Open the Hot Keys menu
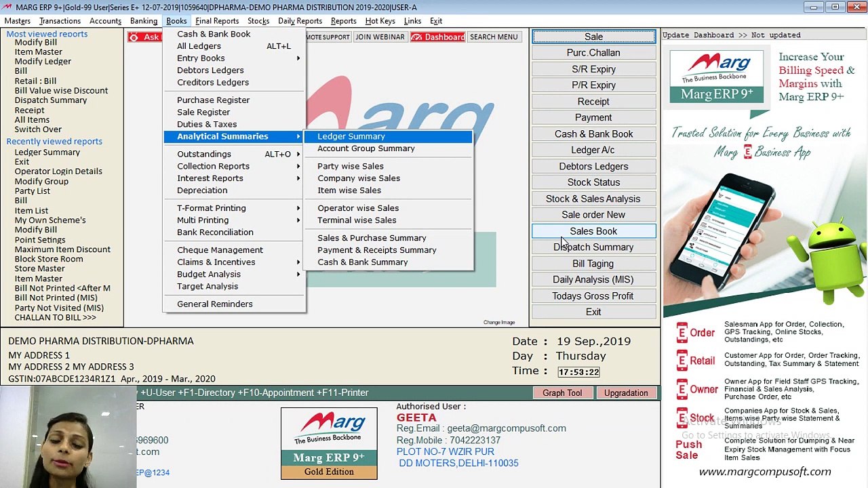Image resolution: width=868 pixels, height=488 pixels. pos(380,21)
